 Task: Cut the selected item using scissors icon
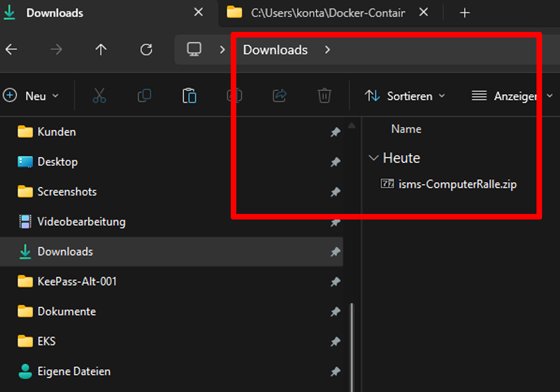point(100,96)
